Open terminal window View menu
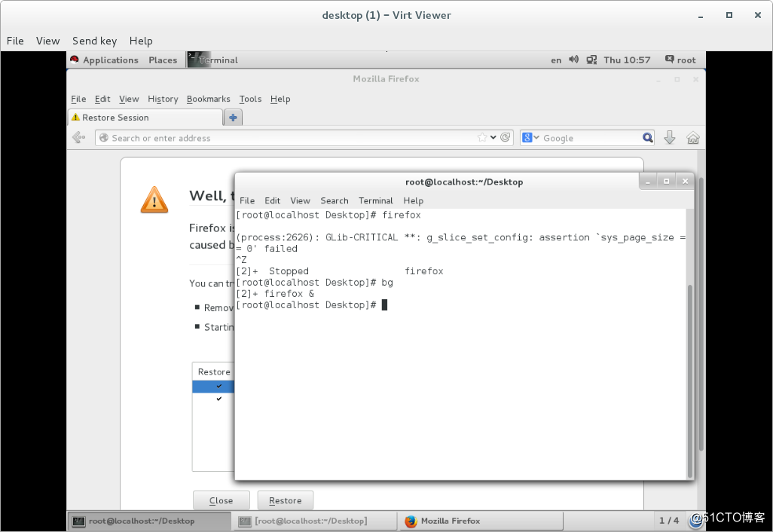The width and height of the screenshot is (773, 532). tap(300, 200)
